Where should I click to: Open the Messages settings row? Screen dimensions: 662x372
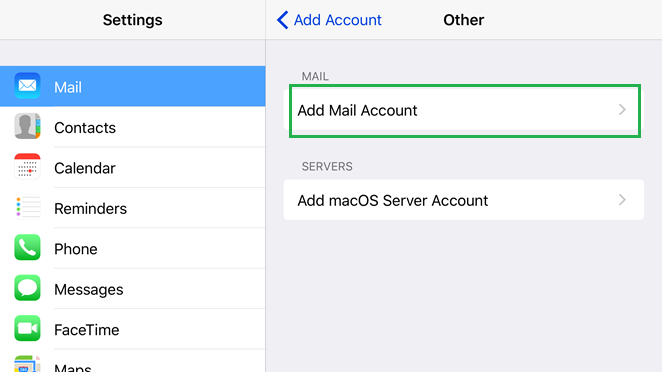click(133, 289)
